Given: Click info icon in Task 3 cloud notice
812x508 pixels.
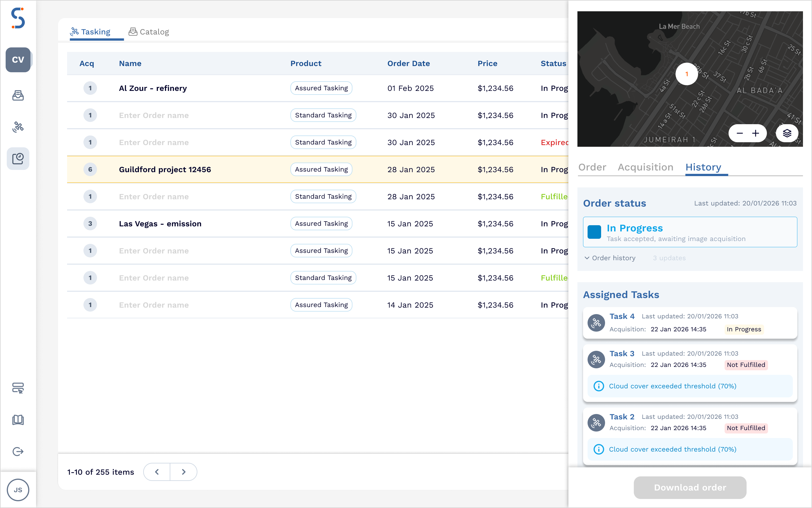Looking at the screenshot, I should point(599,386).
